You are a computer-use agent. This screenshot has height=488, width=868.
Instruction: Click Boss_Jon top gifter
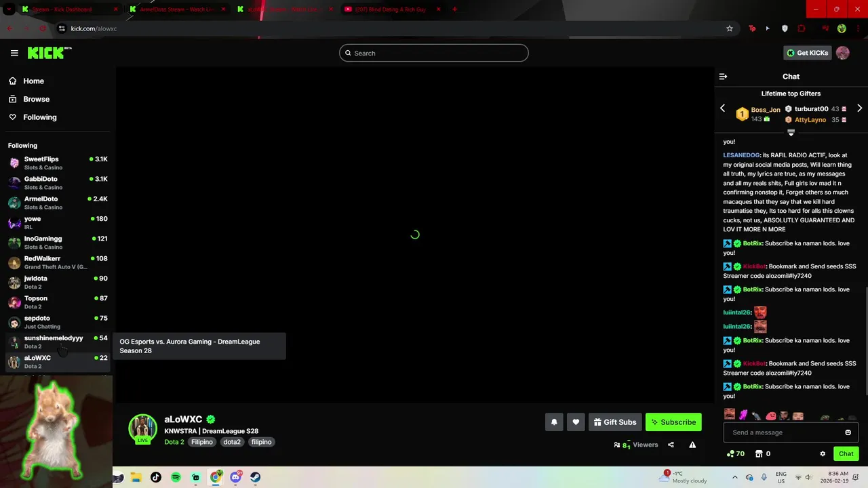click(766, 110)
